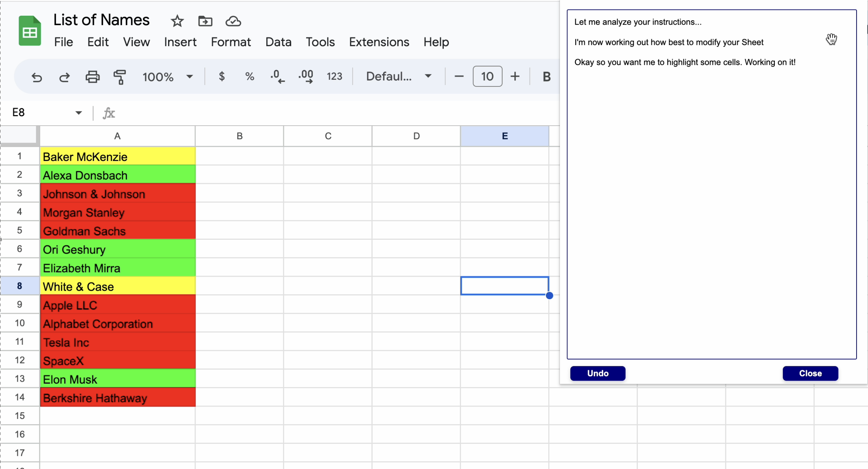Screen dimensions: 868x469
Task: Toggle Bold formatting
Action: click(x=546, y=77)
